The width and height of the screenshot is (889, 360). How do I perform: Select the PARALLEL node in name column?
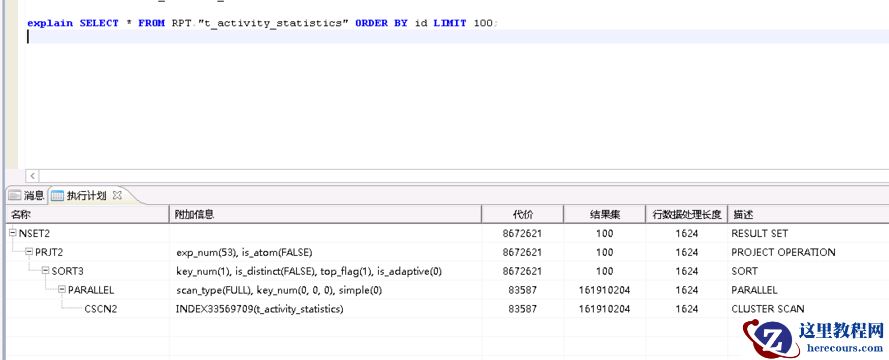91,290
